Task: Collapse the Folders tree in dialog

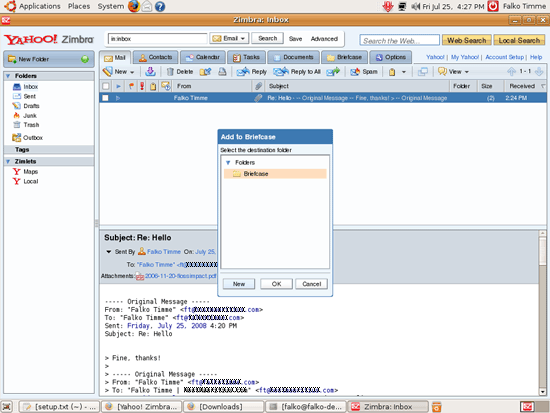Action: click(x=228, y=162)
